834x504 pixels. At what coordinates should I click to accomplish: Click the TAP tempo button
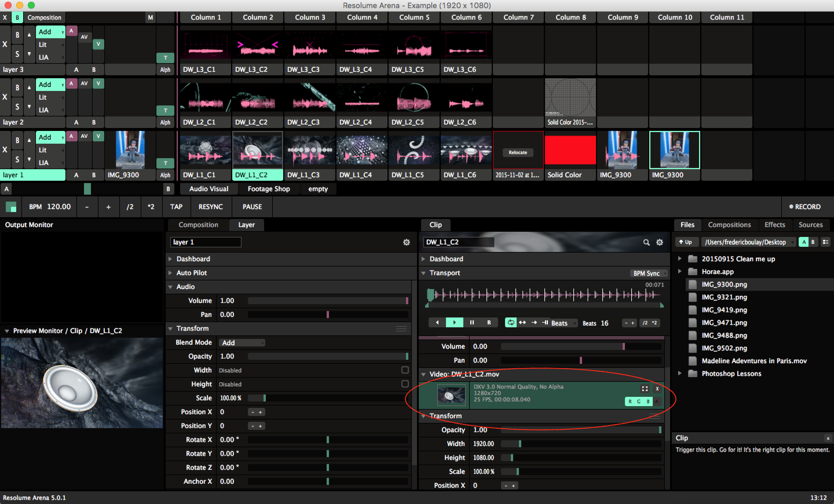[176, 207]
